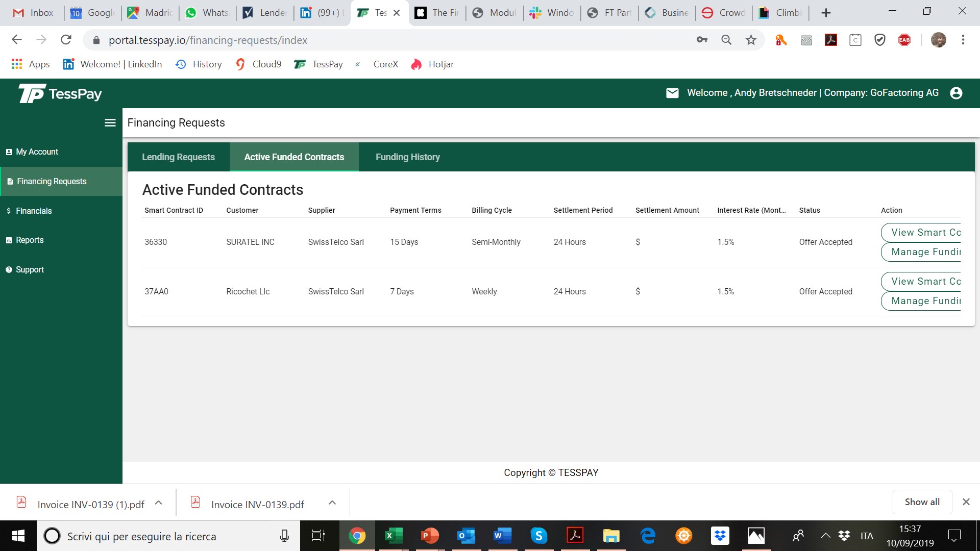The width and height of the screenshot is (980, 551).
Task: Switch to the LinkedIn (99+) browser tab
Action: point(323,13)
